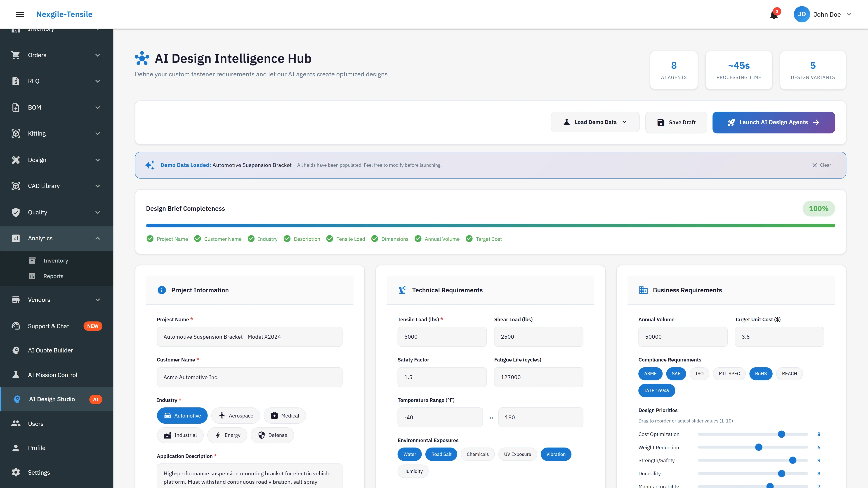This screenshot has width=868, height=488.
Task: Click the AI Mission Control flask icon
Action: point(16,375)
